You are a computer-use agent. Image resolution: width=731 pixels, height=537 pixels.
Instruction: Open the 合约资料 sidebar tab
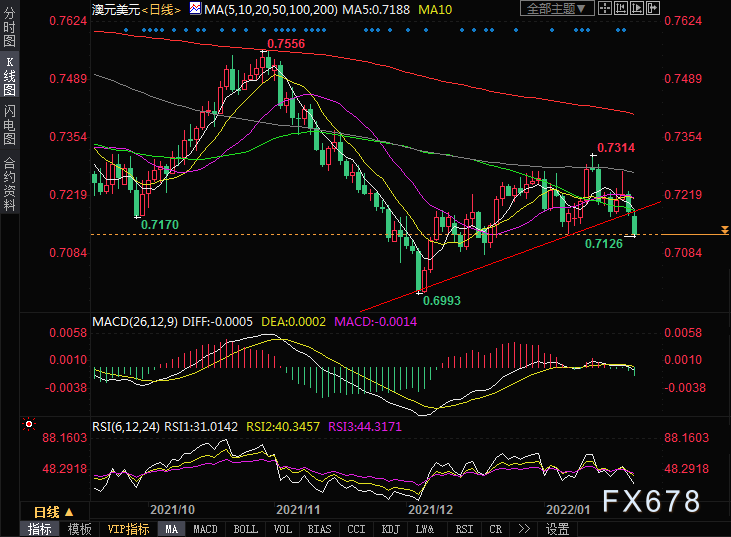click(9, 183)
